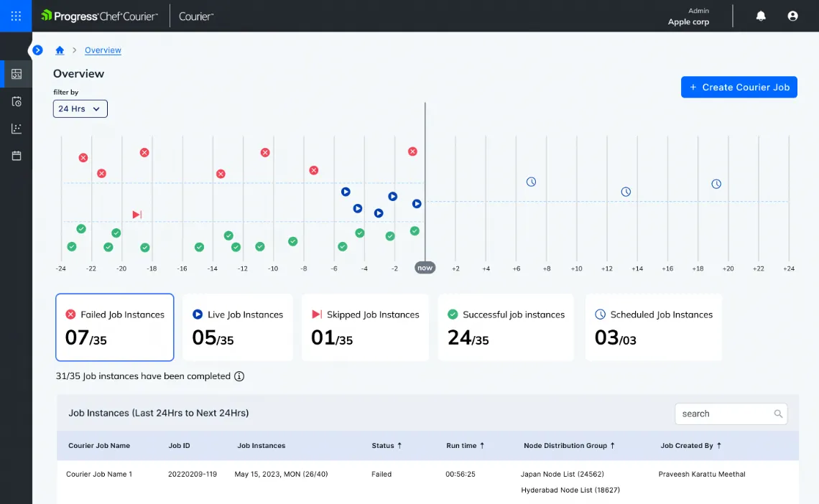Screen dimensions: 819x504
Task: Open the Scheduled Jobs sidebar icon
Action: [15, 101]
